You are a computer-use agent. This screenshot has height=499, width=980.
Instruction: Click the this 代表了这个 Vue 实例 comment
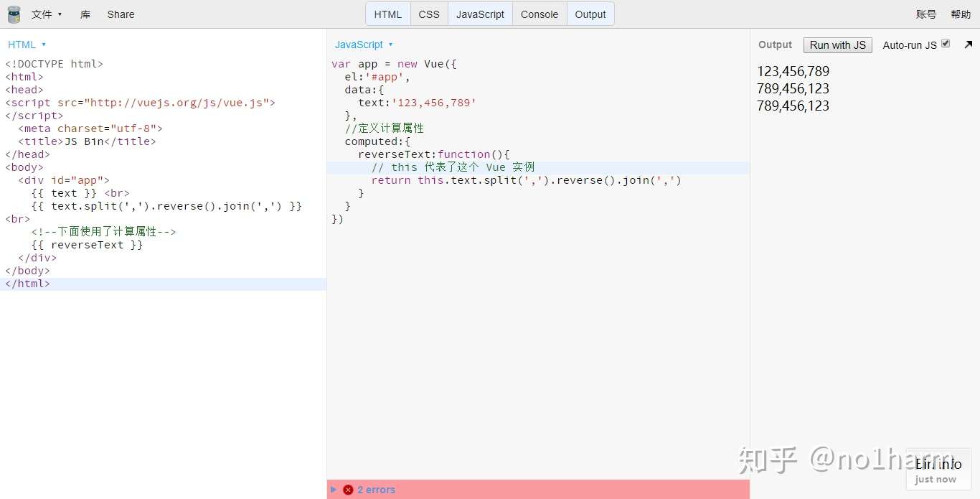453,167
